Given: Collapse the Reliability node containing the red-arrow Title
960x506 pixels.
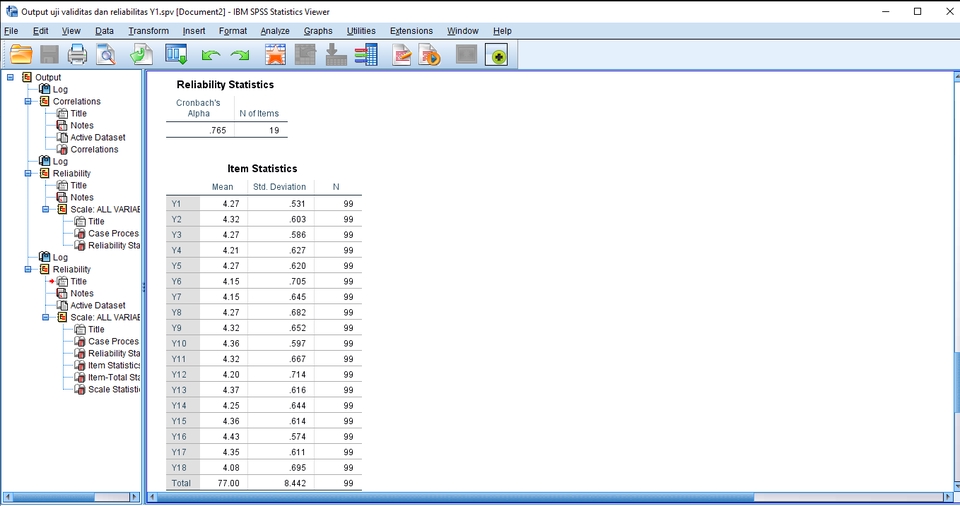Looking at the screenshot, I should 28,269.
